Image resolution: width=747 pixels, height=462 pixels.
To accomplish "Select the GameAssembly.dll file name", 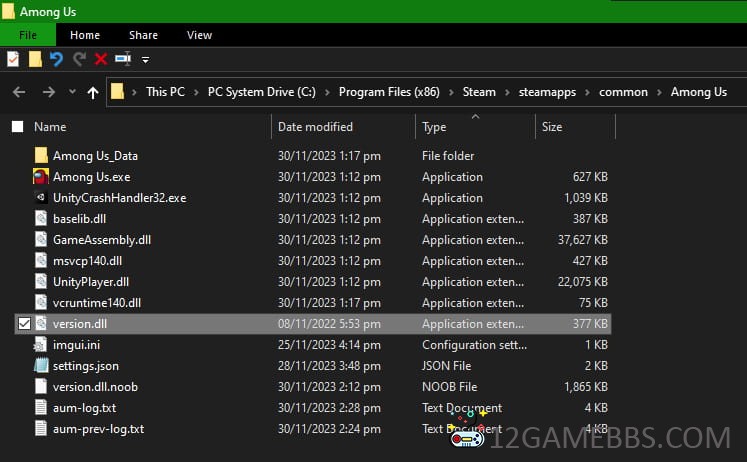I will 102,240.
